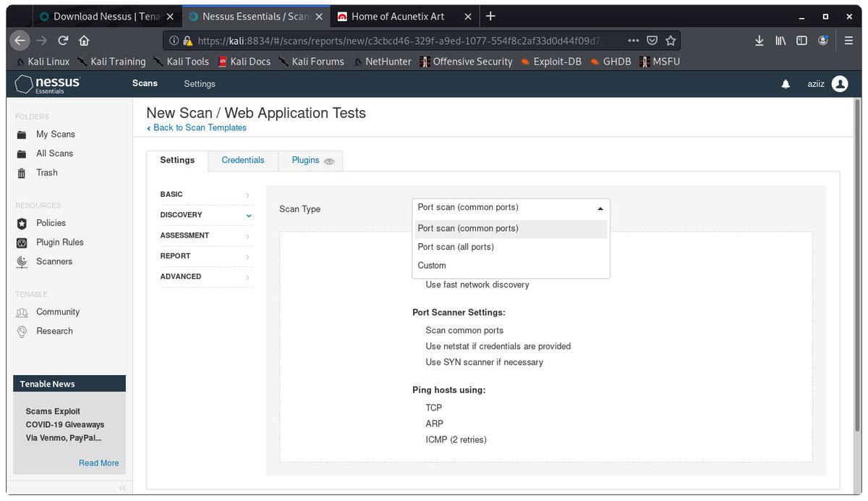Click 'Scan common ports' text
Viewport: 868px width, 501px height.
pyautogui.click(x=464, y=331)
